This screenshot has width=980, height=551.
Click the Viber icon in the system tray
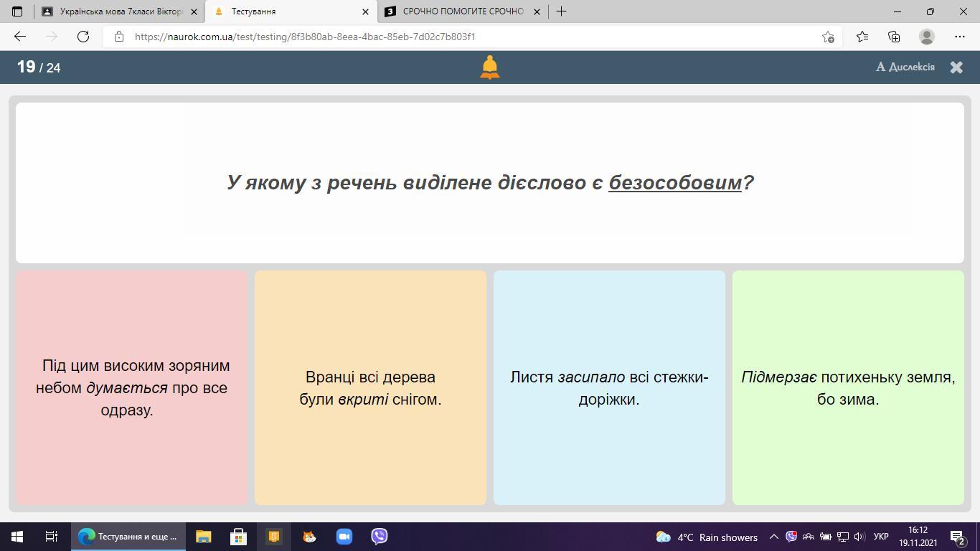pos(791,537)
